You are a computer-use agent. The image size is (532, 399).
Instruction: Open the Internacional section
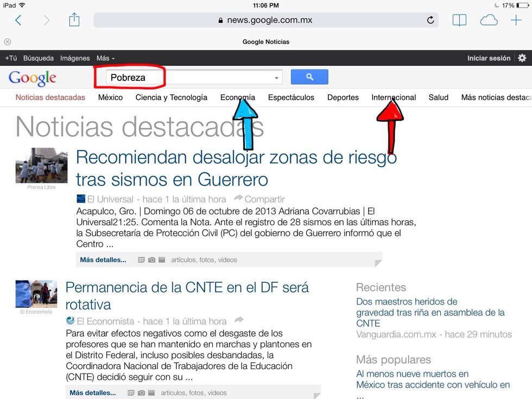[x=394, y=97]
